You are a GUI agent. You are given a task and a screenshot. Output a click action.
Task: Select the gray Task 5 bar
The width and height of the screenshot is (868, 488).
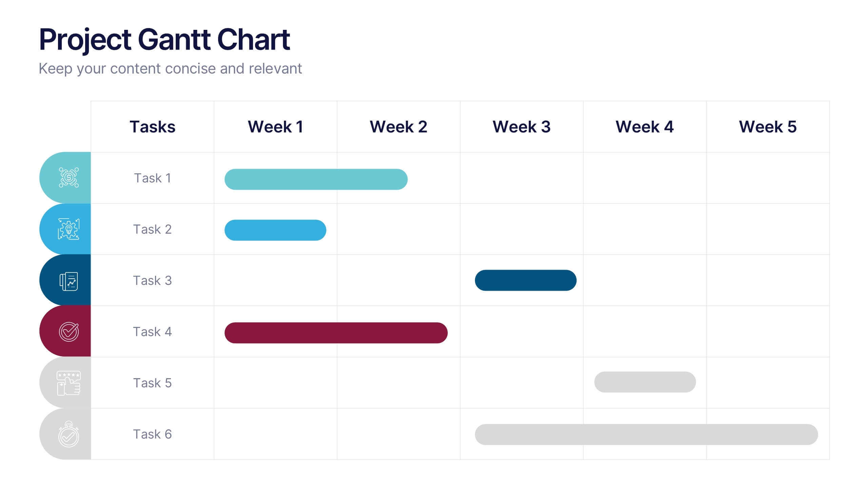645,382
